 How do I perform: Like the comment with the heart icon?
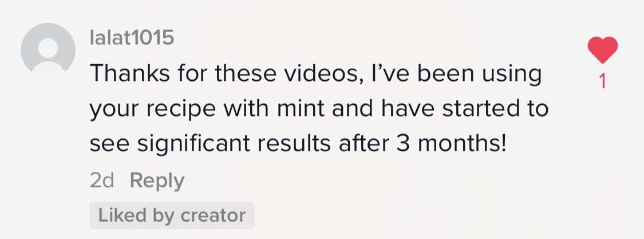point(603,50)
